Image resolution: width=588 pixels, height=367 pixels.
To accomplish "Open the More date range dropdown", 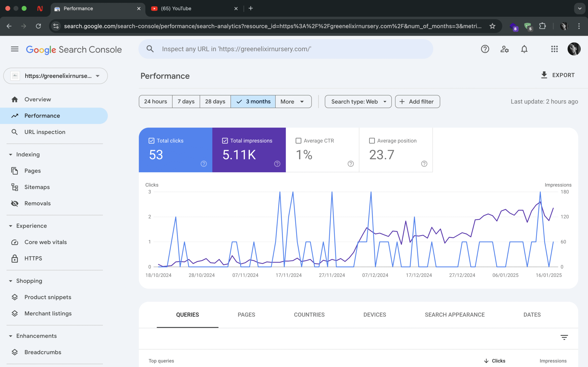I will 293,102.
